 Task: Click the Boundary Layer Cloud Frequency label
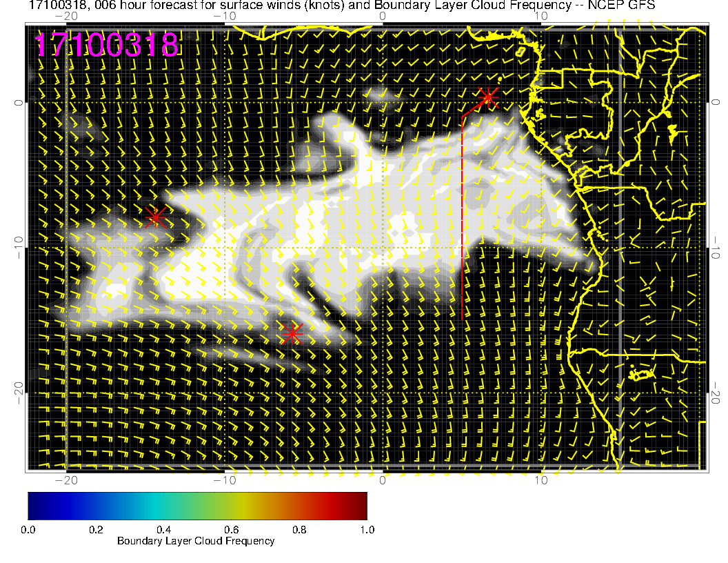click(x=196, y=541)
